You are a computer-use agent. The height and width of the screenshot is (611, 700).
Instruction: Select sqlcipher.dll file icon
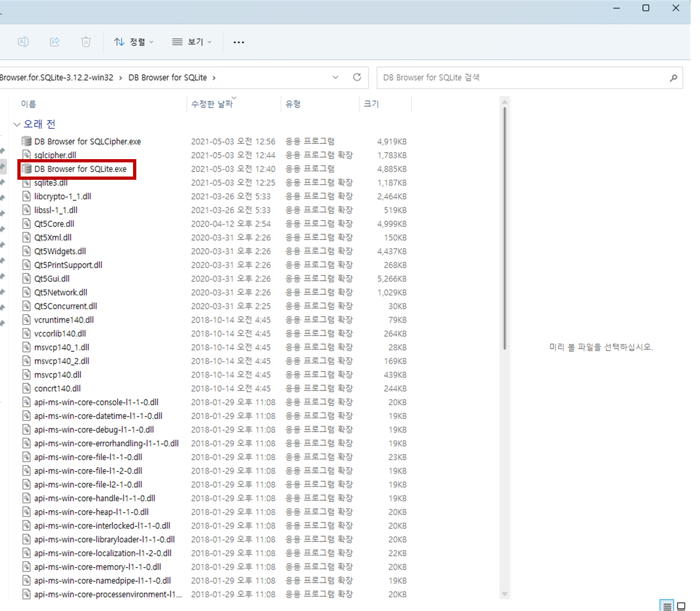pos(26,155)
